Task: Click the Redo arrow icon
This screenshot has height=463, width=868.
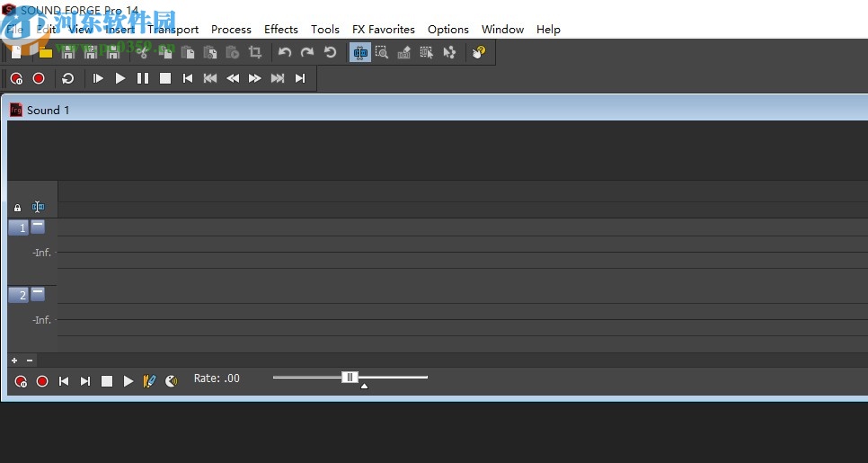Action: (307, 53)
